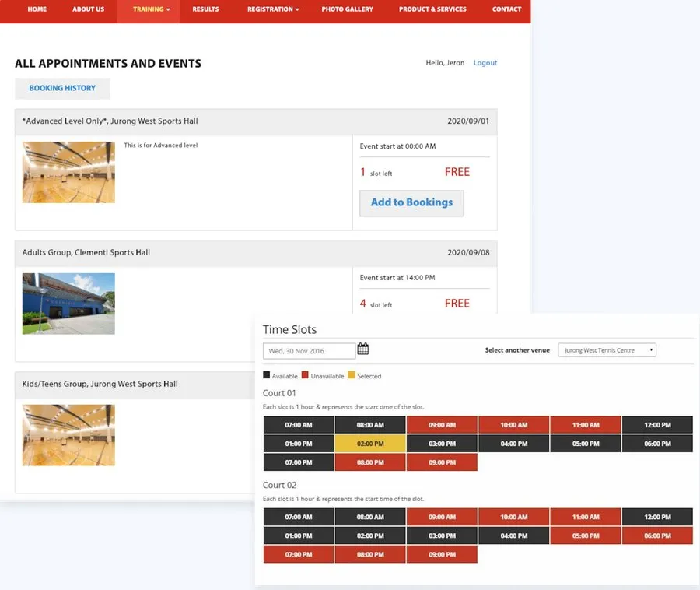This screenshot has height=590, width=700.
Task: Deselect Court 01 02:00 PM selected slot
Action: point(370,444)
